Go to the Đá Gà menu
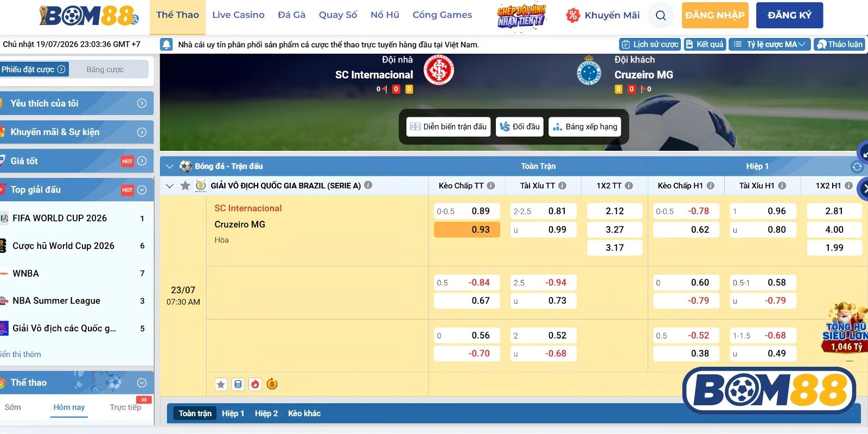 [x=291, y=15]
